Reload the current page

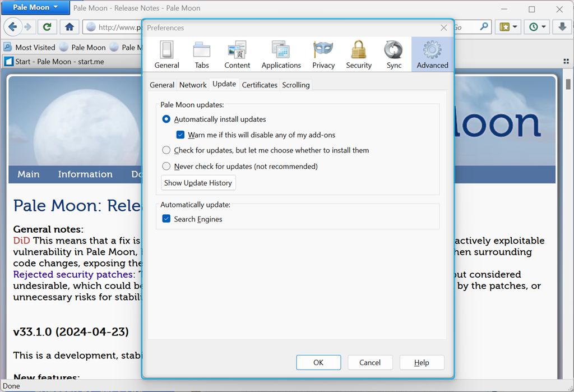[47, 27]
